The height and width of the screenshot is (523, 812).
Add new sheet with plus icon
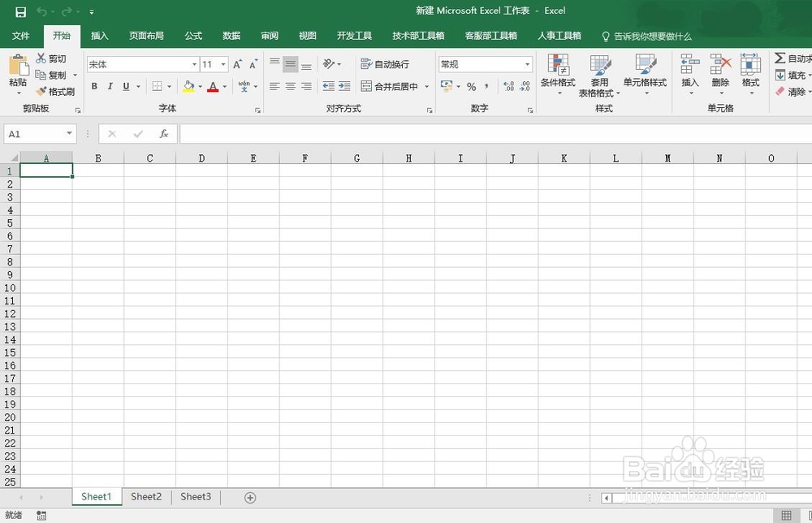click(250, 498)
